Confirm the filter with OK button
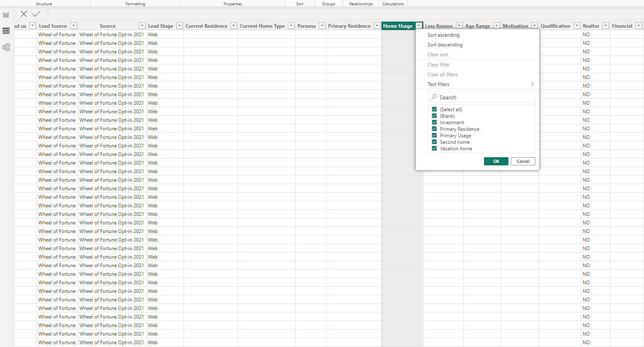The image size is (644, 347). click(x=496, y=161)
